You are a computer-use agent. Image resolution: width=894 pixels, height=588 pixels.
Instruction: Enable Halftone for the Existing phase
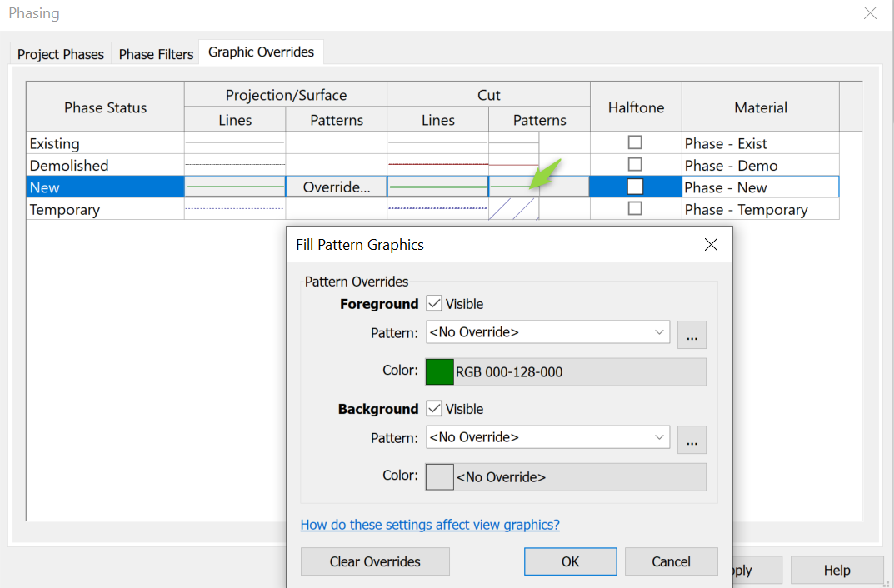click(635, 142)
